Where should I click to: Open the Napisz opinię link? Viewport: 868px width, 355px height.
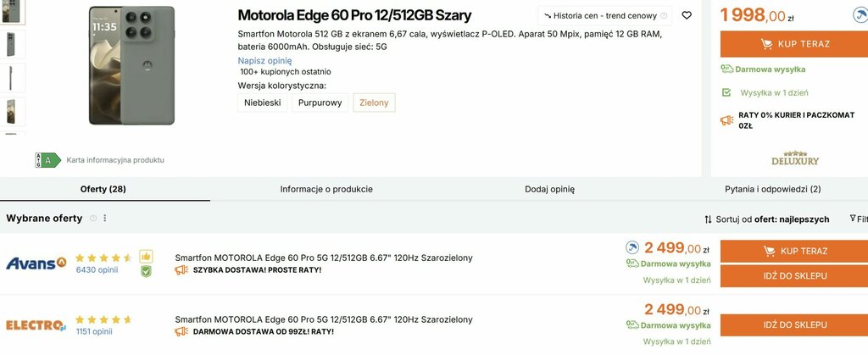[264, 61]
